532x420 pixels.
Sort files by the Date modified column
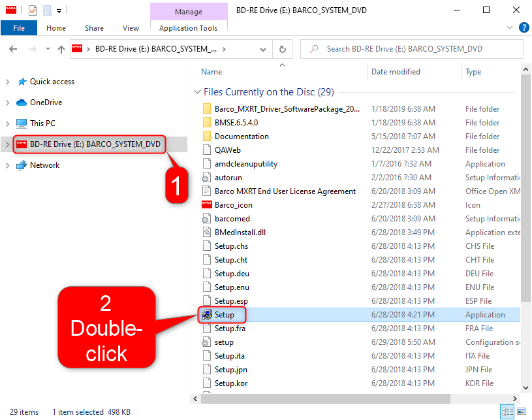pos(396,72)
